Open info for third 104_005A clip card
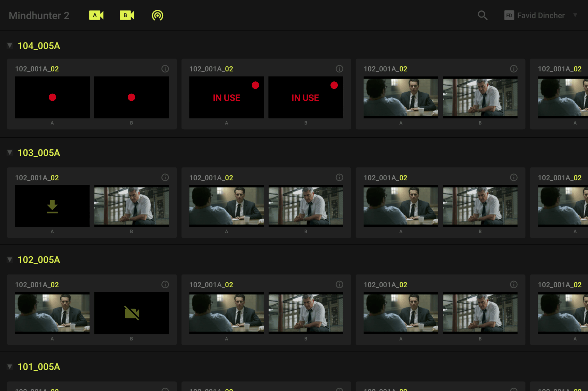Image resolution: width=588 pixels, height=391 pixels. click(514, 69)
